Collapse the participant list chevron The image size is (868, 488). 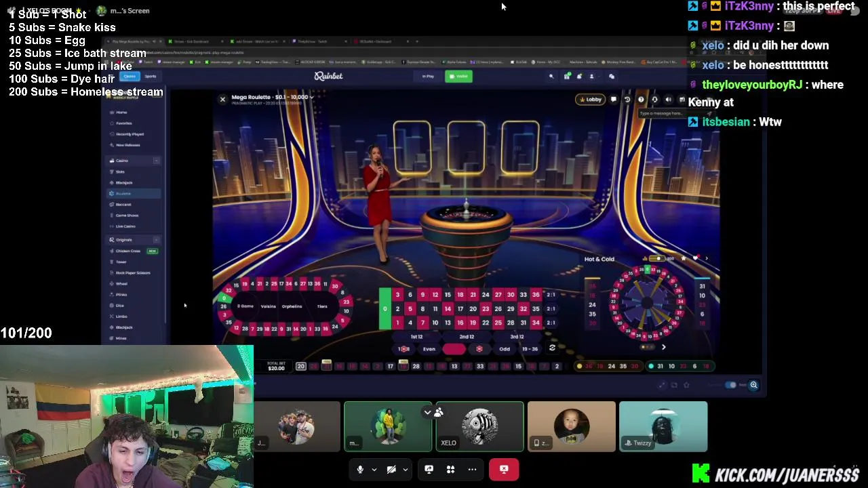tap(427, 411)
